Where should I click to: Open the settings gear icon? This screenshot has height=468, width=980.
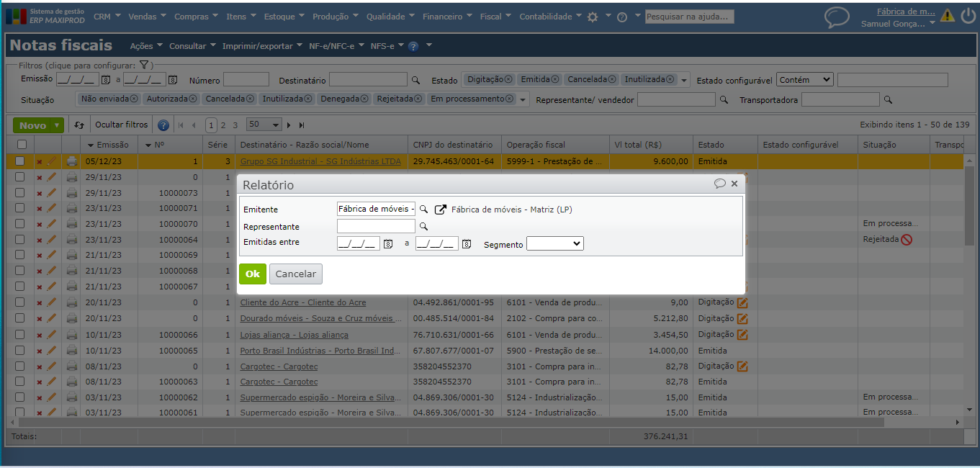tap(593, 17)
